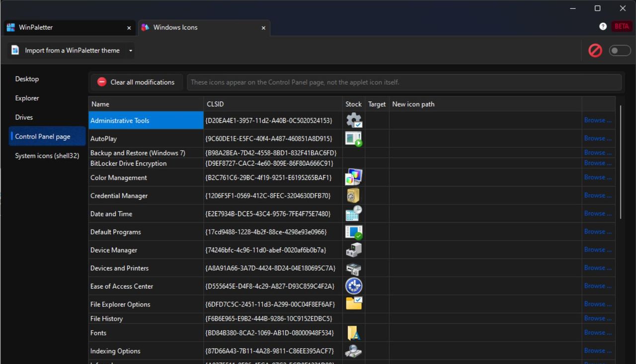
Task: Click the Default Programs stock icon
Action: pyautogui.click(x=353, y=231)
